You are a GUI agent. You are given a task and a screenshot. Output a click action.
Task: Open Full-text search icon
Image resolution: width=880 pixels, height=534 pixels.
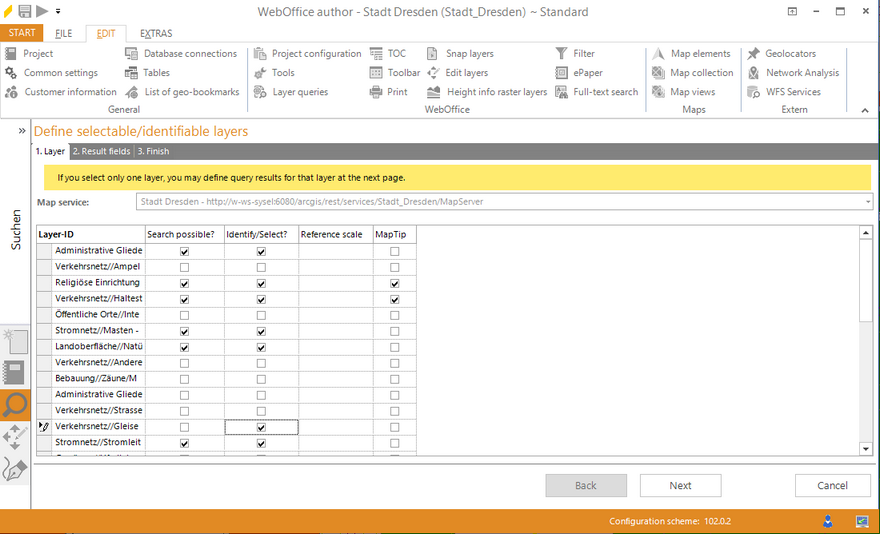(x=561, y=92)
